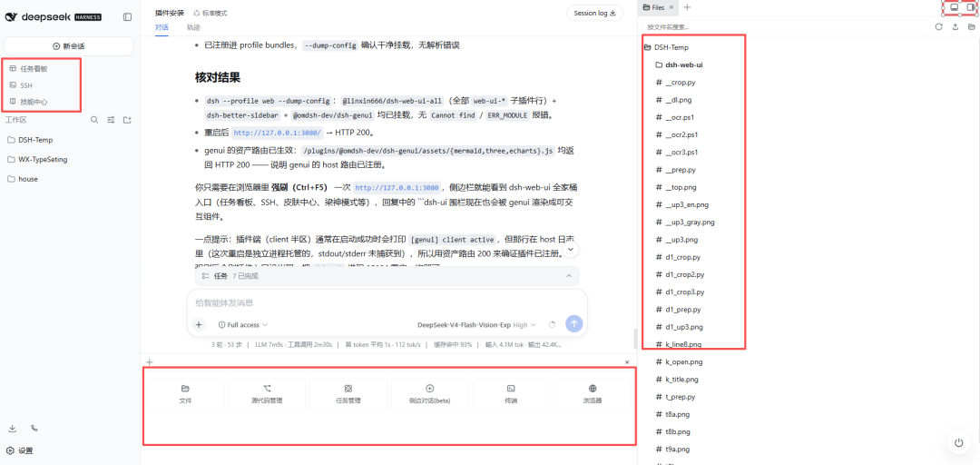This screenshot has width=980, height=465.
Task: Open the 任务看板 task board entry
Action: (34, 69)
